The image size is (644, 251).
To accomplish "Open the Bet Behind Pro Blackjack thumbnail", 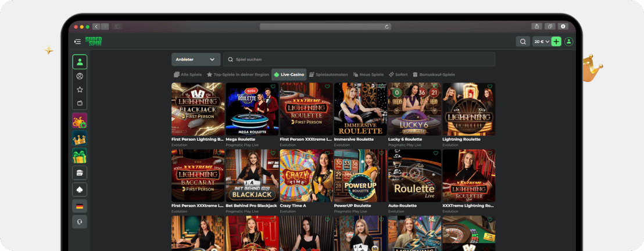I will (x=252, y=176).
